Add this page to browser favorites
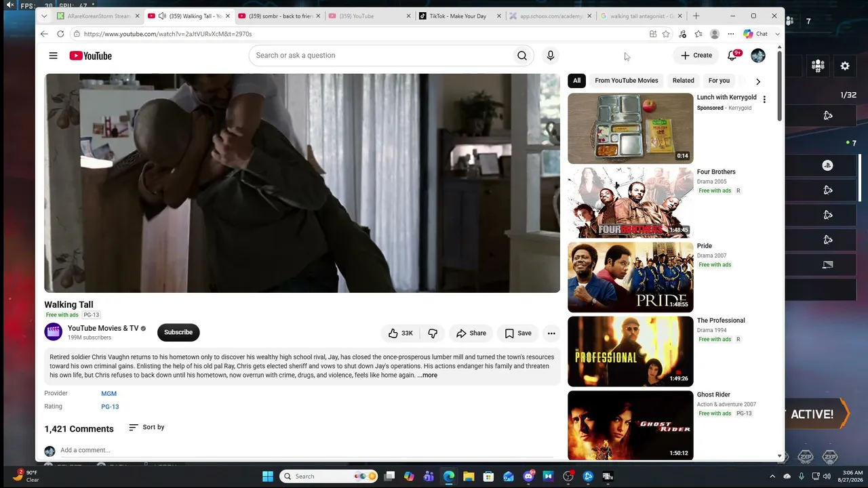The width and height of the screenshot is (868, 488). point(666,34)
